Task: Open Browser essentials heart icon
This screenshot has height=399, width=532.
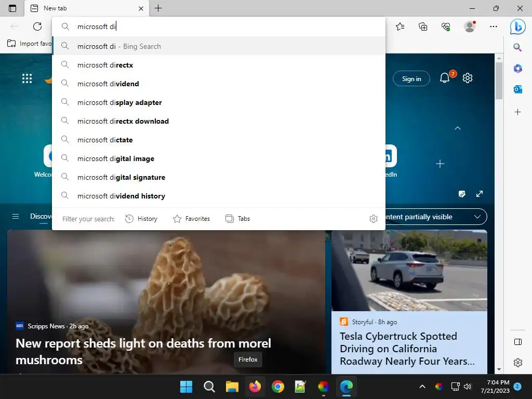Action: [446, 26]
